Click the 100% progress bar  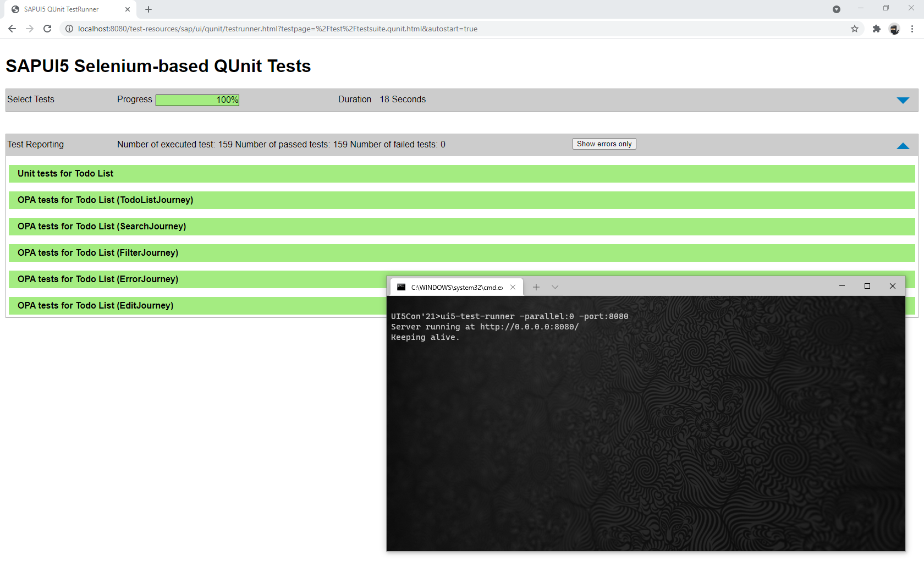(x=197, y=100)
